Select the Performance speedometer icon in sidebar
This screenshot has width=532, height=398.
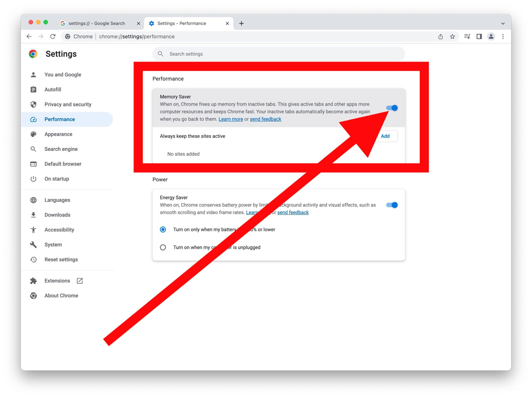point(33,119)
